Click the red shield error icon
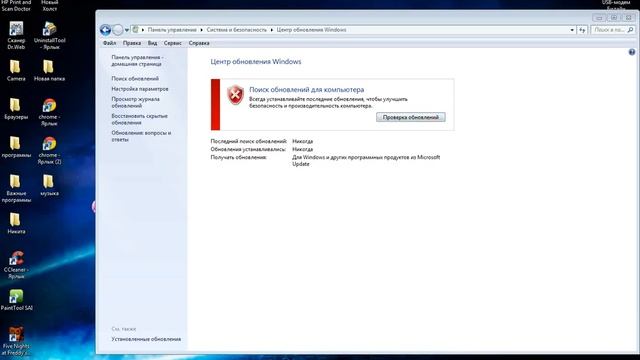This screenshot has width=640, height=360. point(235,95)
